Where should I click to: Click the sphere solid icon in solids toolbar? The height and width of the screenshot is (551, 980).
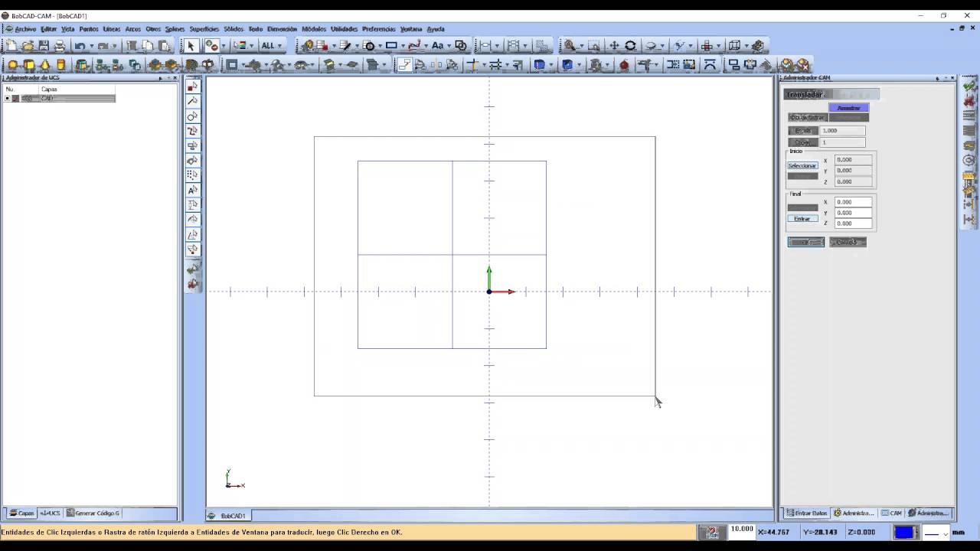click(12, 65)
